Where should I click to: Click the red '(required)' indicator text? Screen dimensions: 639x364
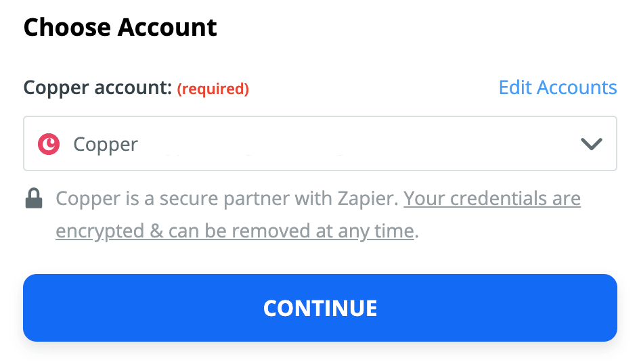pos(213,89)
